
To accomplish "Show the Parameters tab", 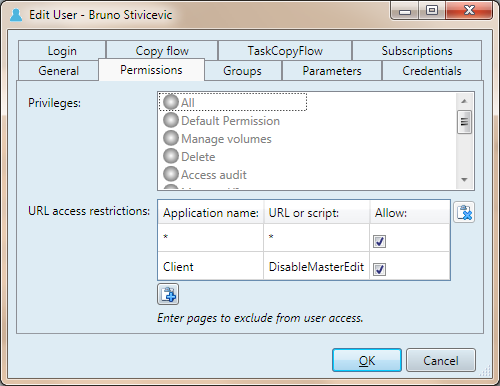I will point(332,71).
